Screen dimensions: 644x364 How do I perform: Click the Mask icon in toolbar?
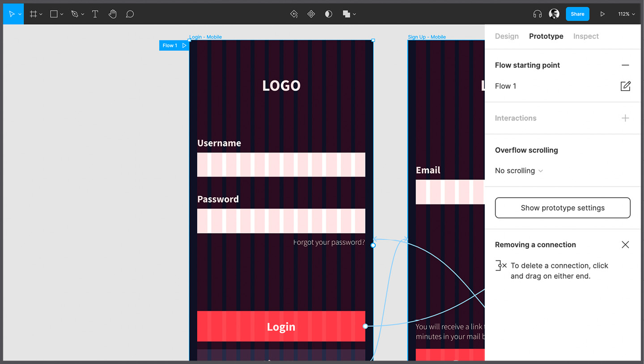pos(329,14)
